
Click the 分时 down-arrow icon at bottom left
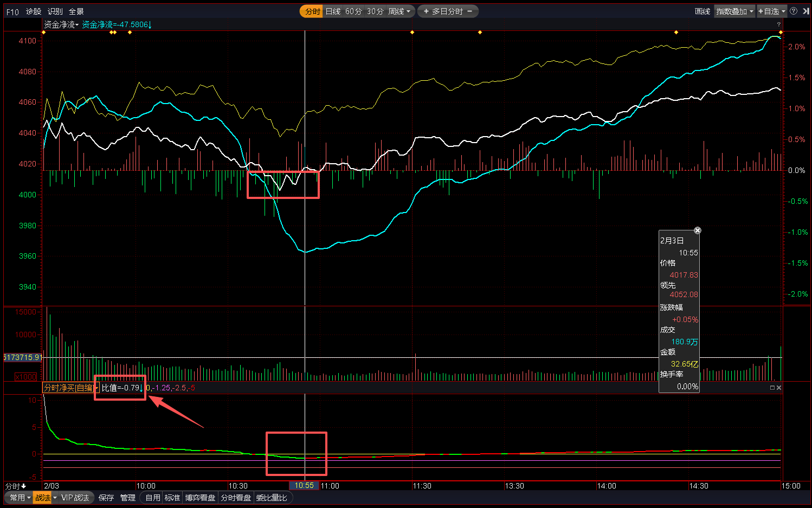pos(23,486)
